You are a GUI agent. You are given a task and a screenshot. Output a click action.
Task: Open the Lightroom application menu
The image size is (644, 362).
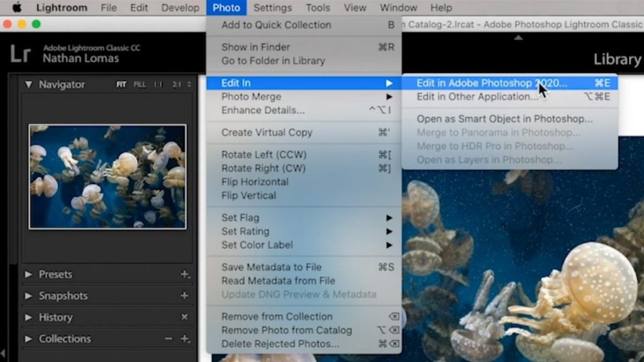click(x=62, y=8)
